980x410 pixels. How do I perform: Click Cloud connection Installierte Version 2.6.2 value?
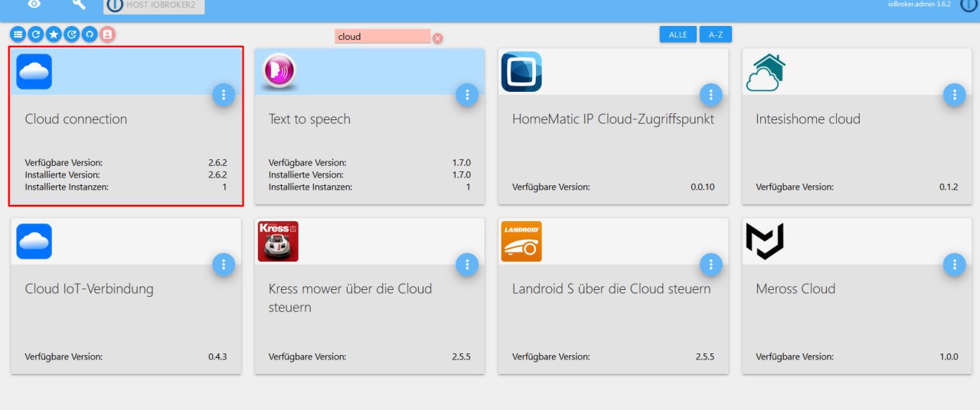click(x=217, y=174)
